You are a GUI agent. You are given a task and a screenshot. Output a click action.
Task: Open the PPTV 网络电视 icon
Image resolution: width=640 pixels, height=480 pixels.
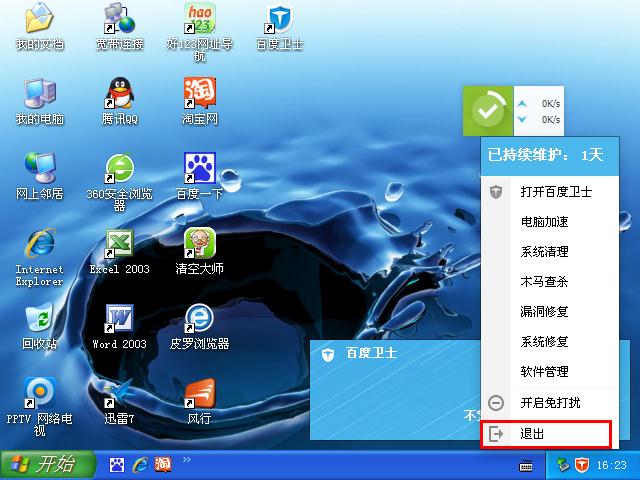[39, 395]
